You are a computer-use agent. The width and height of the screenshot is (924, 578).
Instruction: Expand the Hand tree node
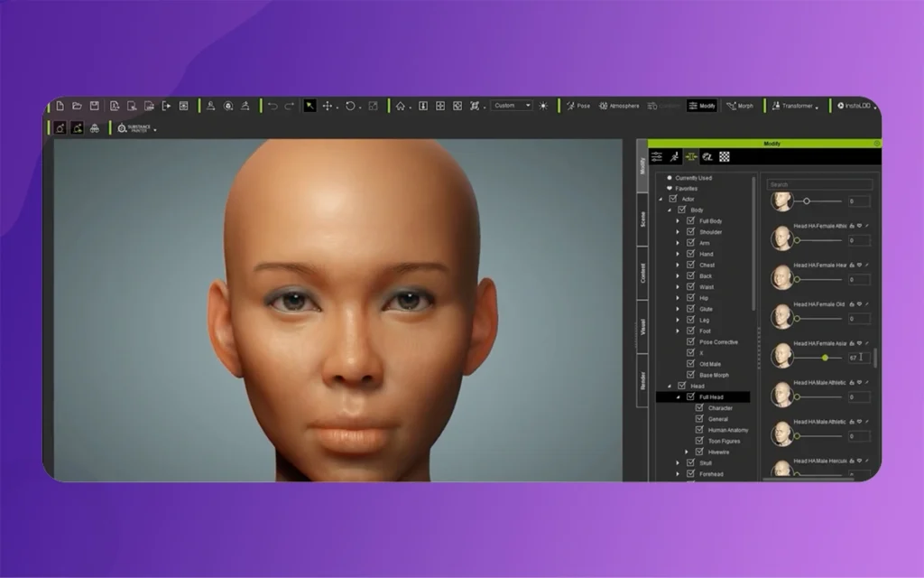pos(678,254)
